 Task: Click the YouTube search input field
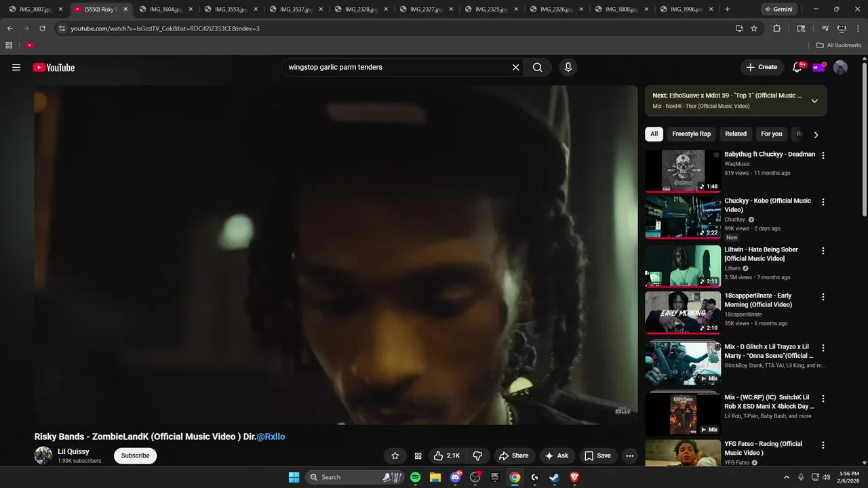click(x=397, y=67)
